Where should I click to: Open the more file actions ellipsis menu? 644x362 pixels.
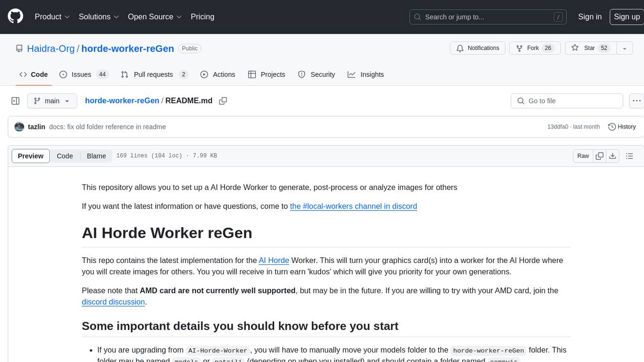pyautogui.click(x=636, y=101)
